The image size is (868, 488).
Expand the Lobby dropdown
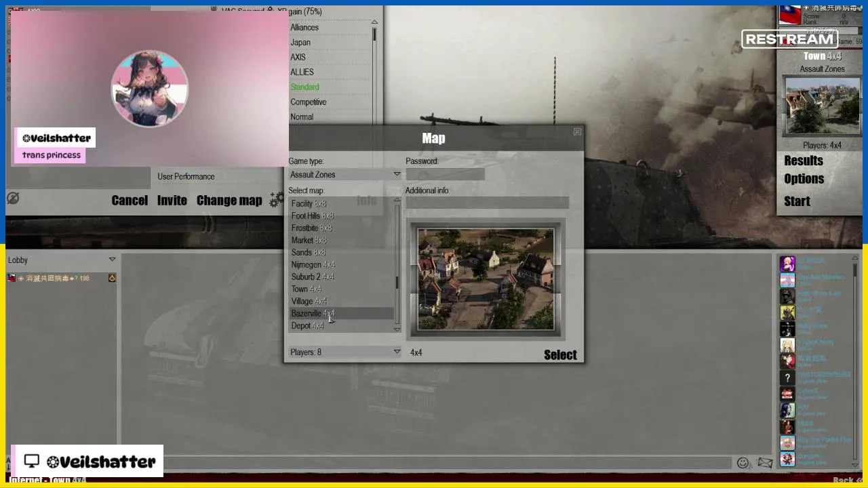coord(62,260)
